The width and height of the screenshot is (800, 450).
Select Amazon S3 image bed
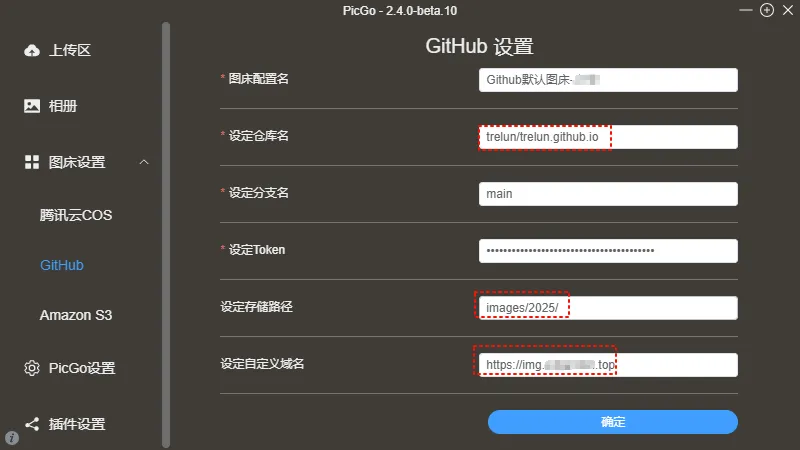[x=76, y=315]
